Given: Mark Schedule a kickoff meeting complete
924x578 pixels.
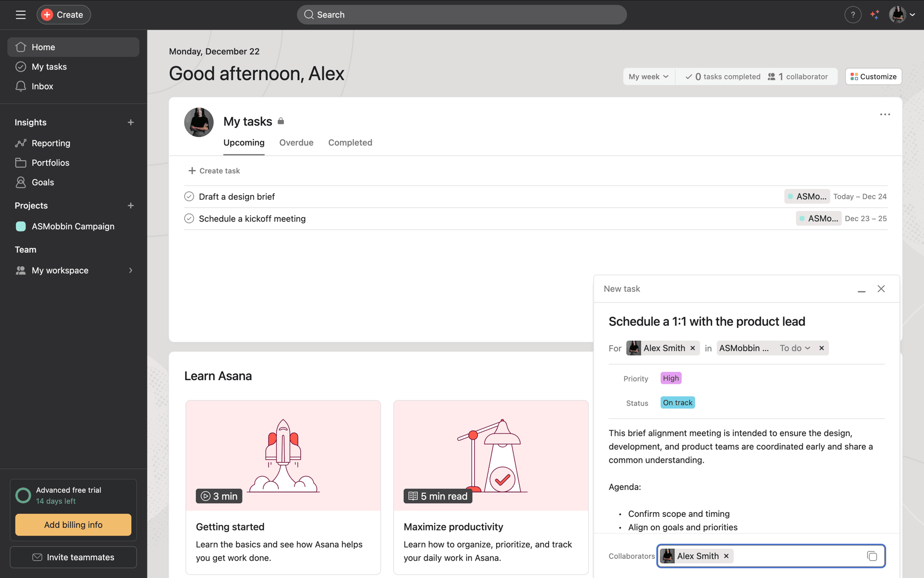Looking at the screenshot, I should (x=189, y=219).
